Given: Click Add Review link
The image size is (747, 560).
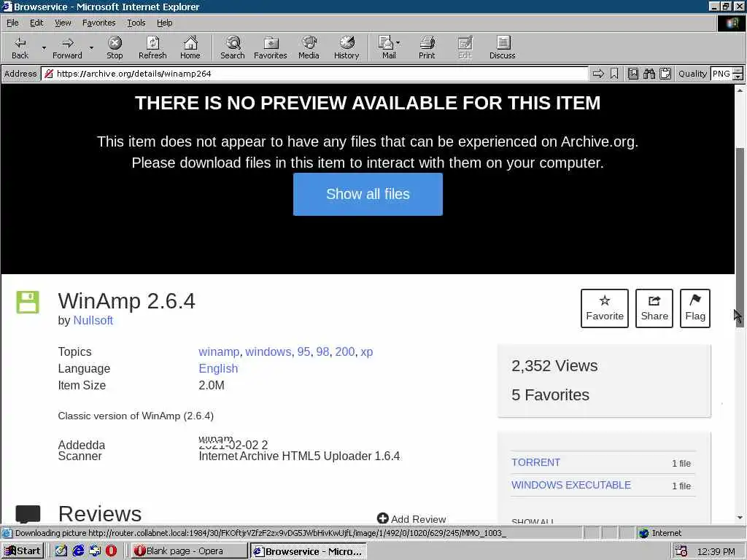Looking at the screenshot, I should (411, 518).
